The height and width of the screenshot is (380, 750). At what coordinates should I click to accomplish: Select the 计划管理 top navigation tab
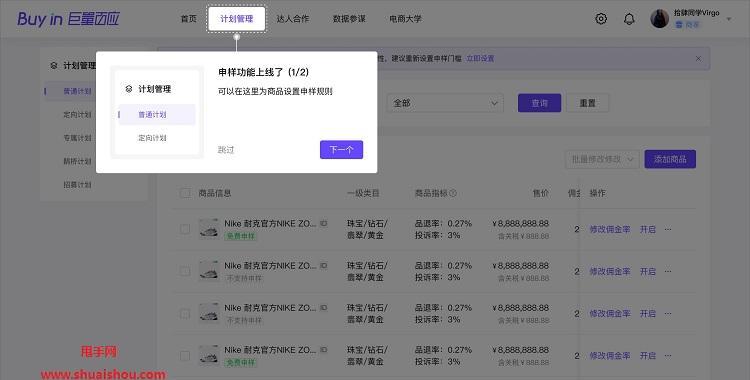coord(236,19)
